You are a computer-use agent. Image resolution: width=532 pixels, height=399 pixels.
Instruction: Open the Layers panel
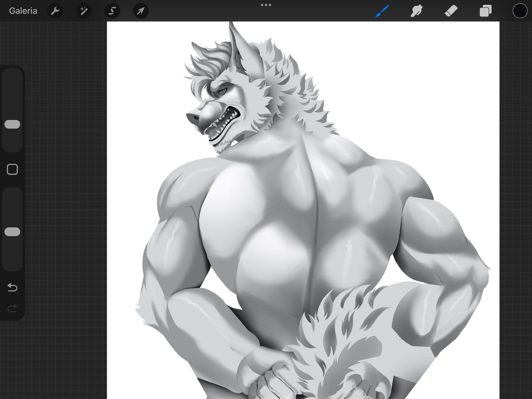pyautogui.click(x=485, y=11)
